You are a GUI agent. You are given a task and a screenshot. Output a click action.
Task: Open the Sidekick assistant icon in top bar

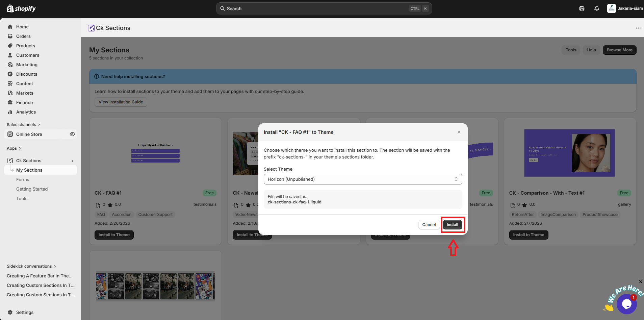[x=582, y=8]
